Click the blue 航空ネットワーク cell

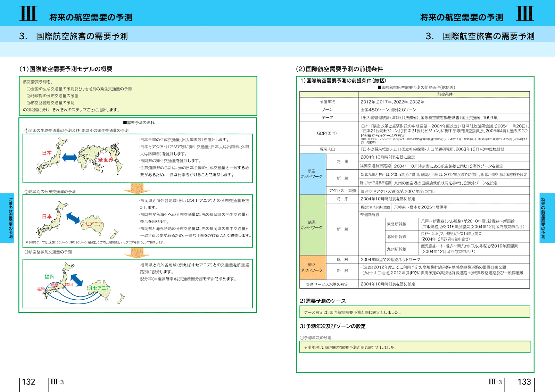coord(313,174)
